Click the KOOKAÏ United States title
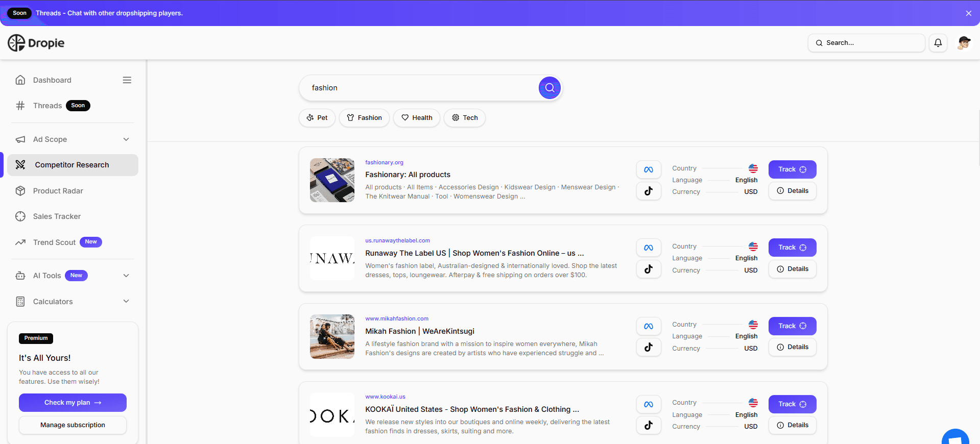This screenshot has width=980, height=444. tap(472, 409)
